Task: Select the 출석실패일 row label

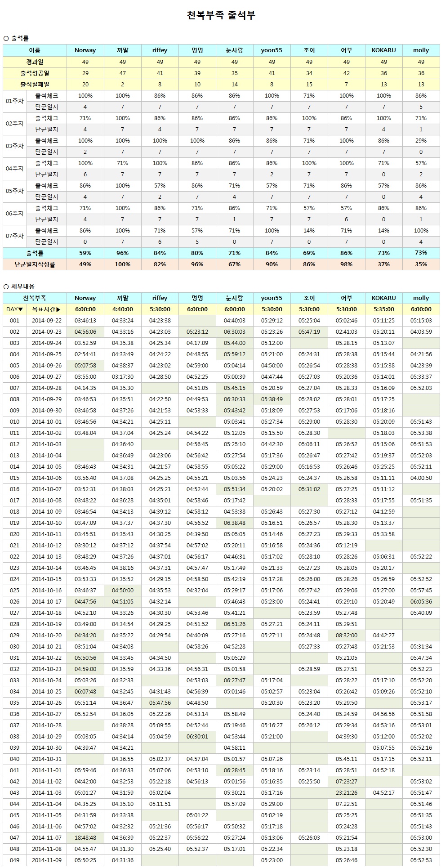Action: tap(35, 84)
